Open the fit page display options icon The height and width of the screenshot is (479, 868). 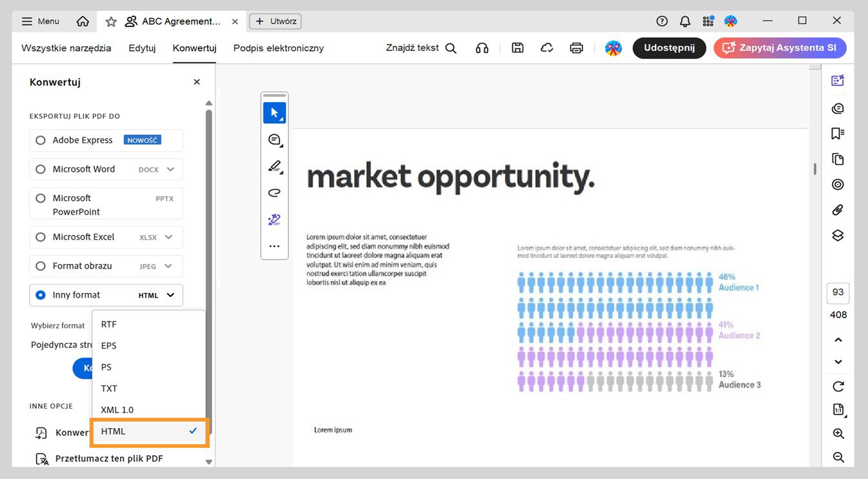[x=838, y=410]
